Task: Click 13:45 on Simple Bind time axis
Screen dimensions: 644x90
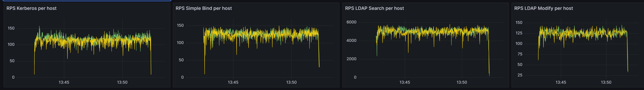Action: (x=233, y=82)
